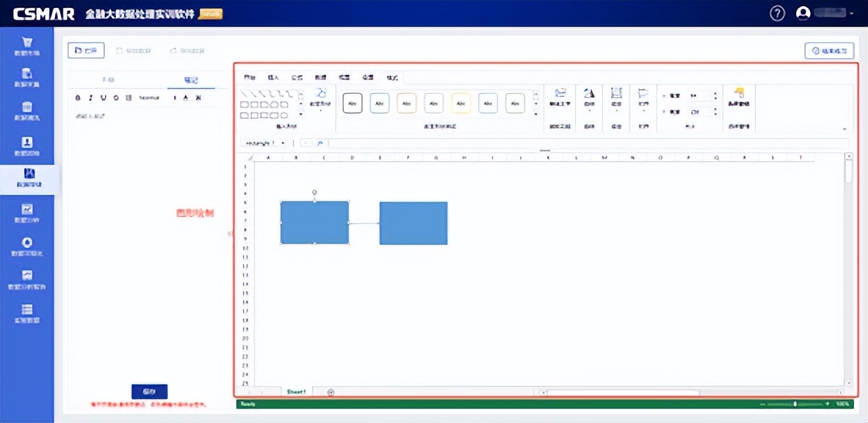Open the trash bin sidebar module
This screenshot has height=423, width=868.
pos(27,110)
